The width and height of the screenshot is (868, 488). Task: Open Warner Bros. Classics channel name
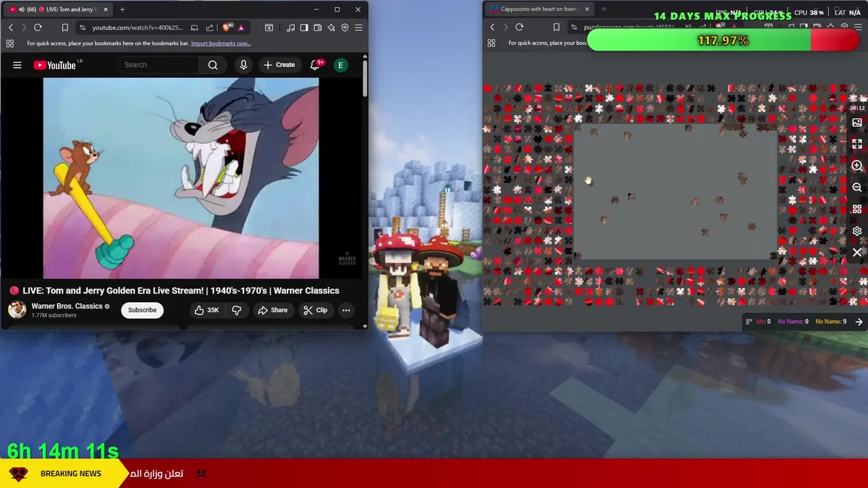coord(66,306)
